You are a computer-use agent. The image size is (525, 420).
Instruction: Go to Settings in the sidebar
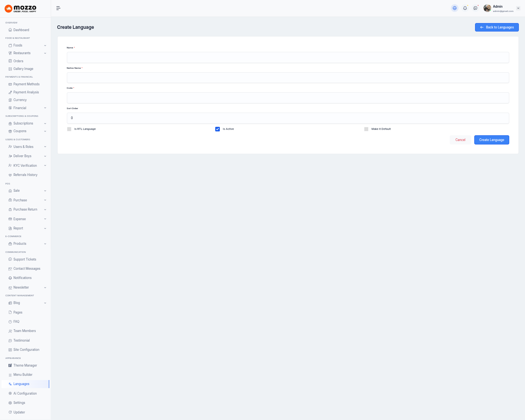[x=19, y=403]
